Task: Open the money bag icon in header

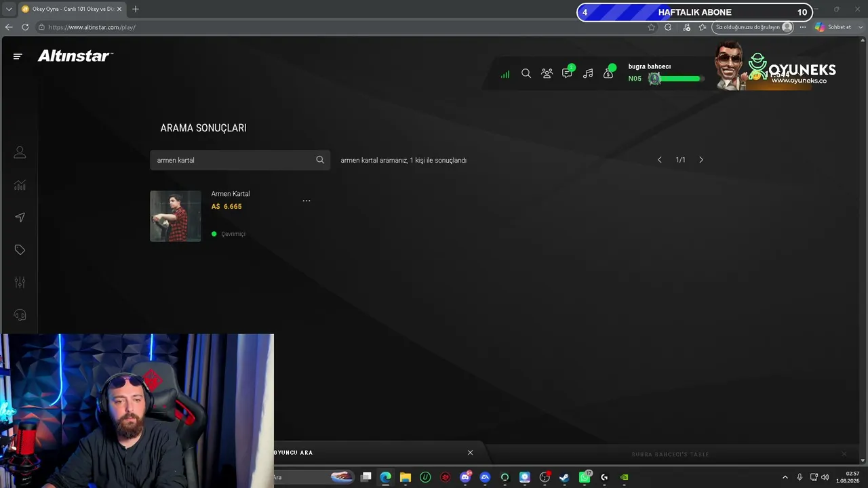Action: pyautogui.click(x=609, y=72)
